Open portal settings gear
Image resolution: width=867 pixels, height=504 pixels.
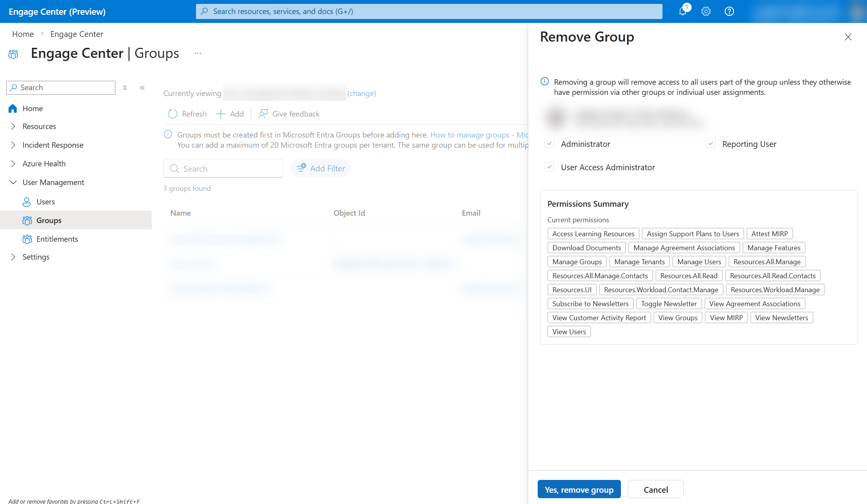[706, 11]
